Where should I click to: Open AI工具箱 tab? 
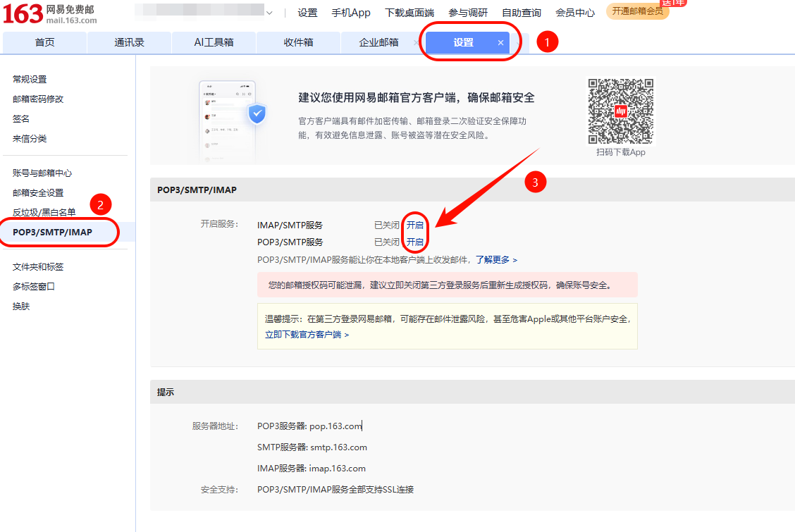214,42
